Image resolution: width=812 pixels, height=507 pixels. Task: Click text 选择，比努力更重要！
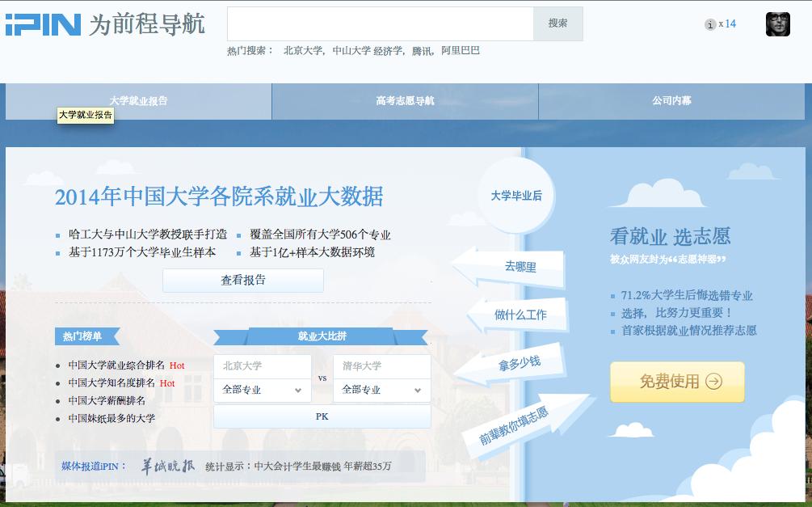pos(677,313)
